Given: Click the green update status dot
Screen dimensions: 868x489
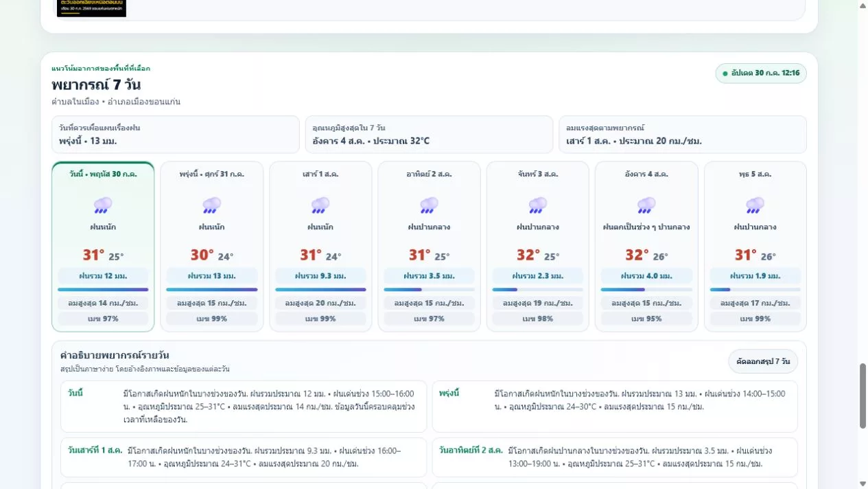Looking at the screenshot, I should (725, 73).
